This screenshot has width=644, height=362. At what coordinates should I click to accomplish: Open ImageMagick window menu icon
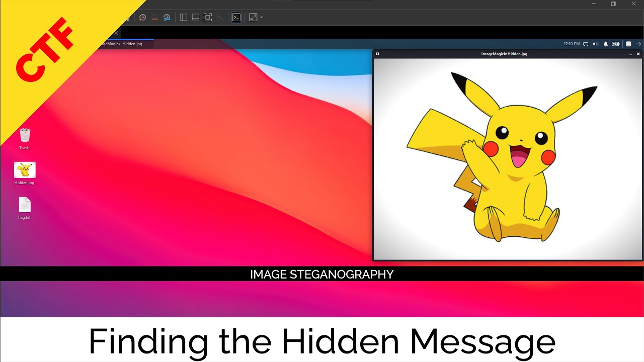[x=377, y=54]
